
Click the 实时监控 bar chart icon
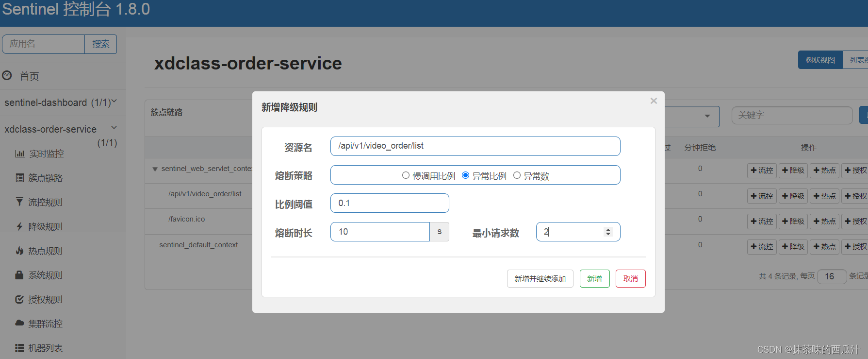tap(20, 154)
